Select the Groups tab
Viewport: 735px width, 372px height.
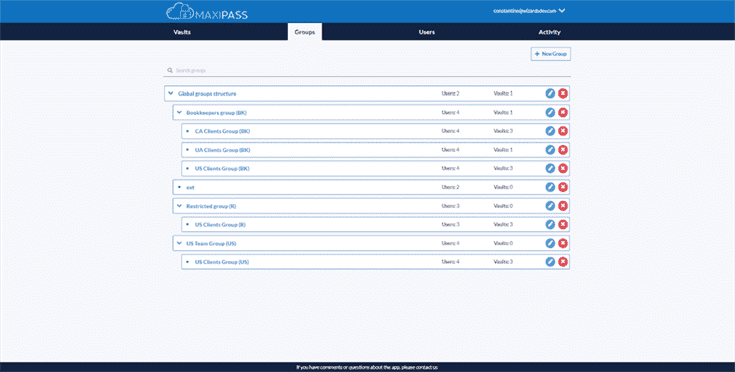pyautogui.click(x=305, y=32)
